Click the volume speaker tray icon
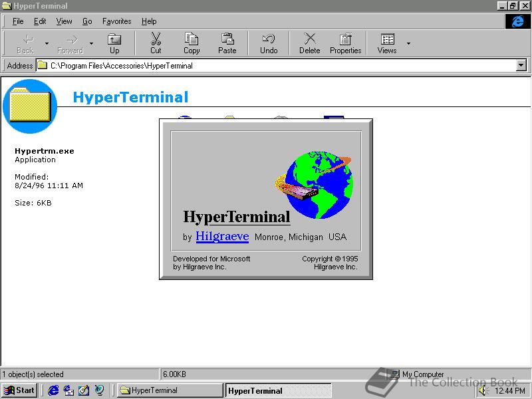The image size is (532, 399). point(483,390)
